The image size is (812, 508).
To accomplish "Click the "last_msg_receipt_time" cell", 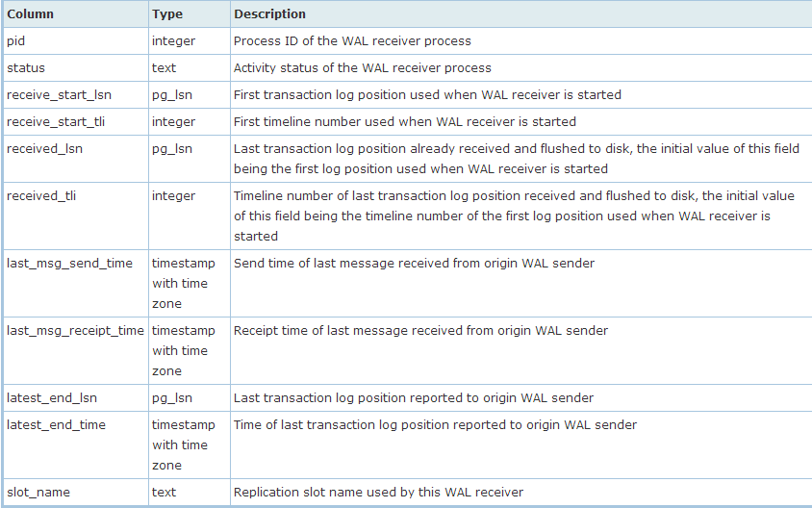I will pos(75,331).
